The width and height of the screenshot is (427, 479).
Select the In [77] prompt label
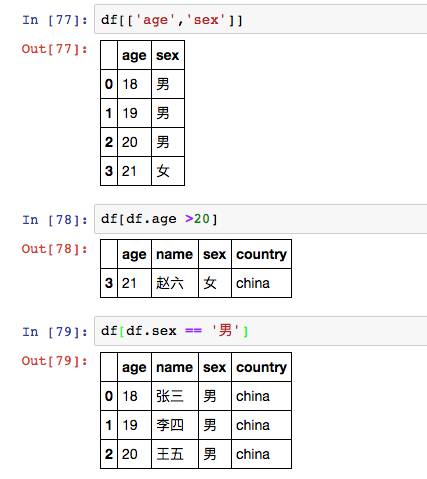55,20
